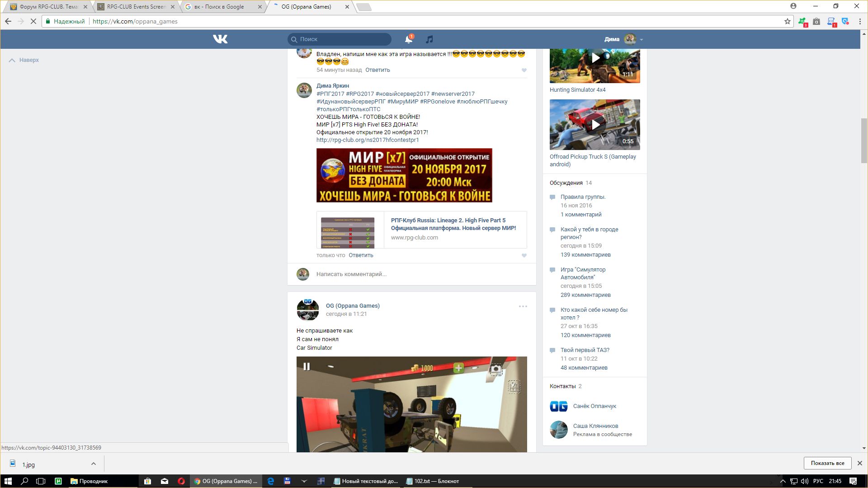Click the Наверх back-to-top link
This screenshot has height=488, width=868.
28,60
